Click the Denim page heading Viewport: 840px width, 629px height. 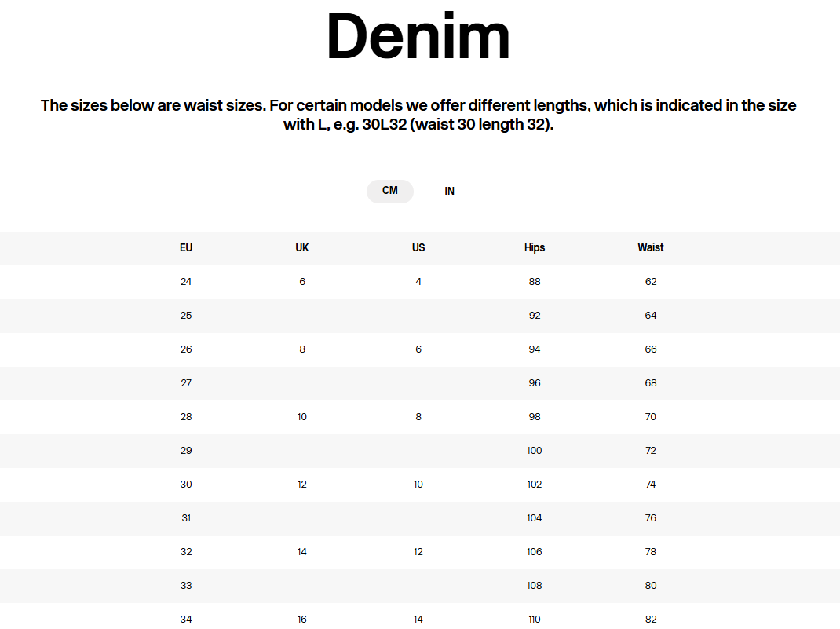[418, 37]
